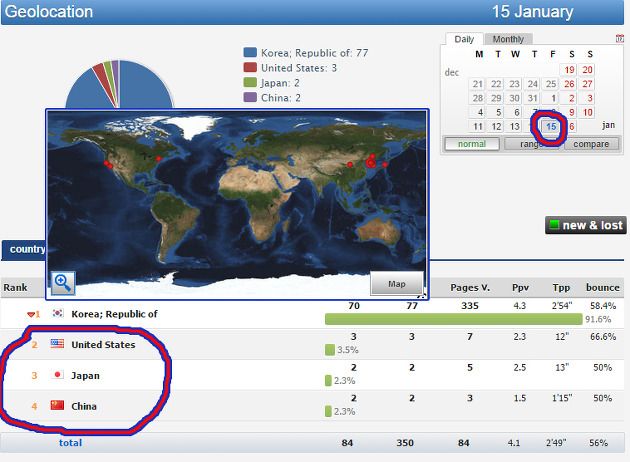Switch to the Daily tab
The image size is (630, 462).
[x=464, y=39]
